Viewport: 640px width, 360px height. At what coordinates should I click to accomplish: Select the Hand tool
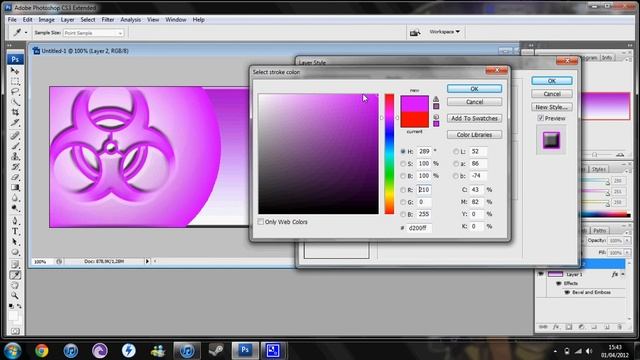[x=15, y=285]
